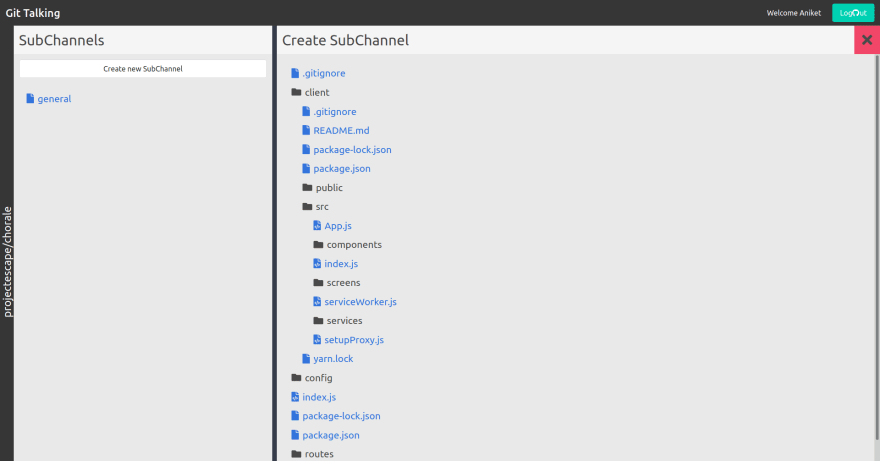Click the file icon next to yarn.lock
This screenshot has height=461, width=880.
point(306,359)
